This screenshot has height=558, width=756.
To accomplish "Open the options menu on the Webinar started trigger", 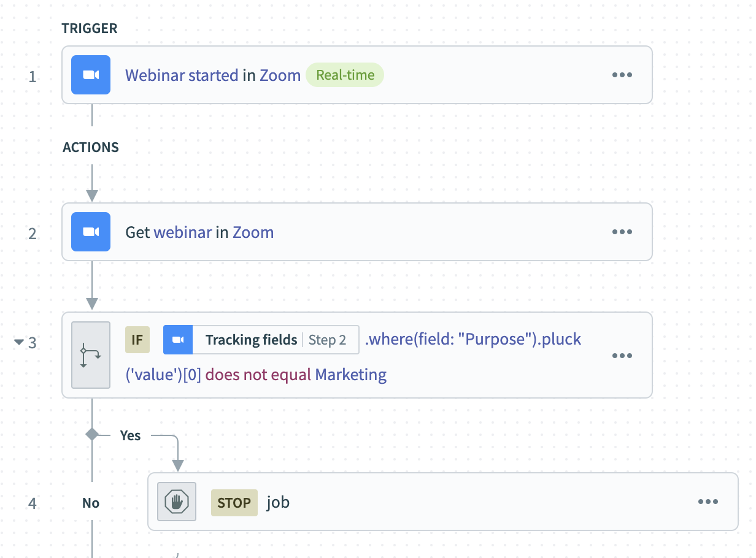I will tap(622, 74).
